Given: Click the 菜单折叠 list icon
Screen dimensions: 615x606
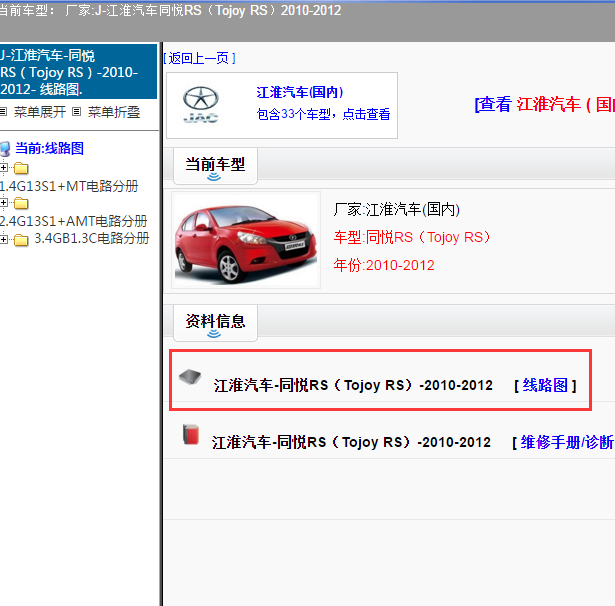Looking at the screenshot, I should 76,112.
